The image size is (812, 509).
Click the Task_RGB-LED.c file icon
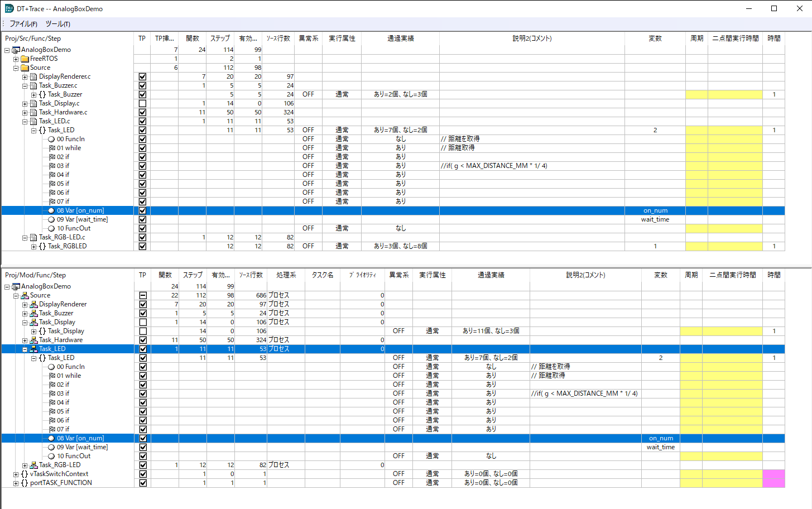pyautogui.click(x=33, y=237)
